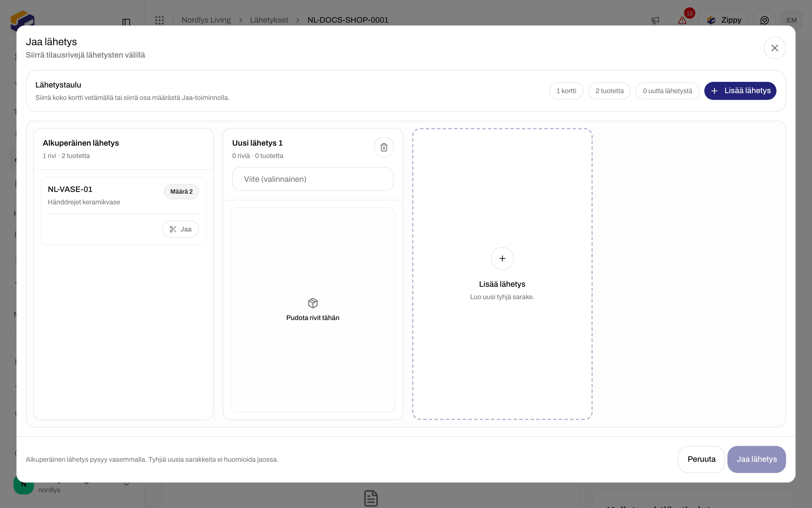Viewport: 812px width, 508px height.
Task: Click the Luo uusi tyhjä sarake text
Action: [502, 297]
